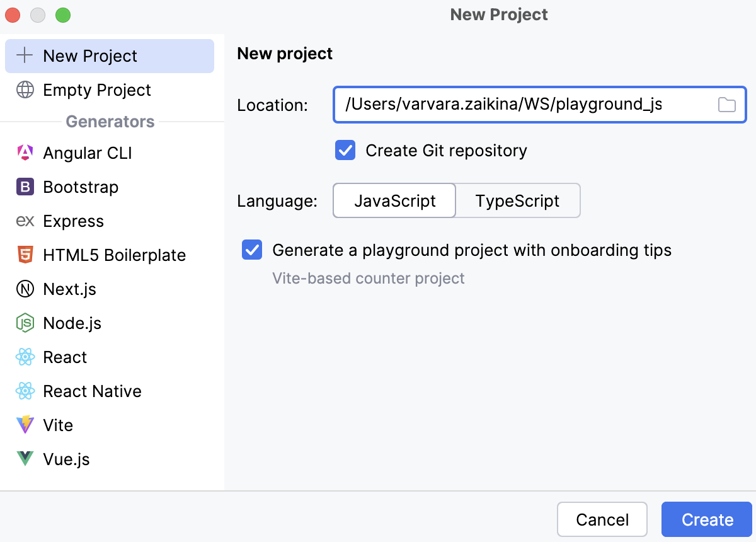Switch Language to TypeScript

coord(517,200)
